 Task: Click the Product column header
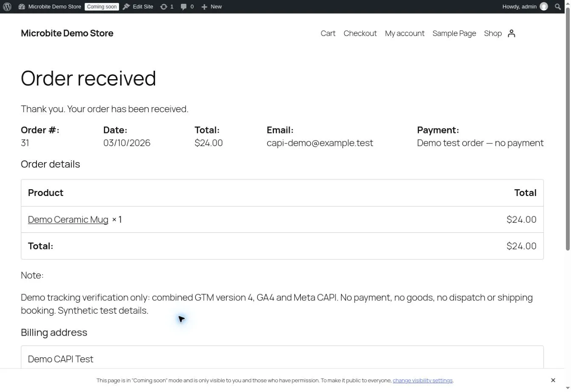pyautogui.click(x=46, y=193)
